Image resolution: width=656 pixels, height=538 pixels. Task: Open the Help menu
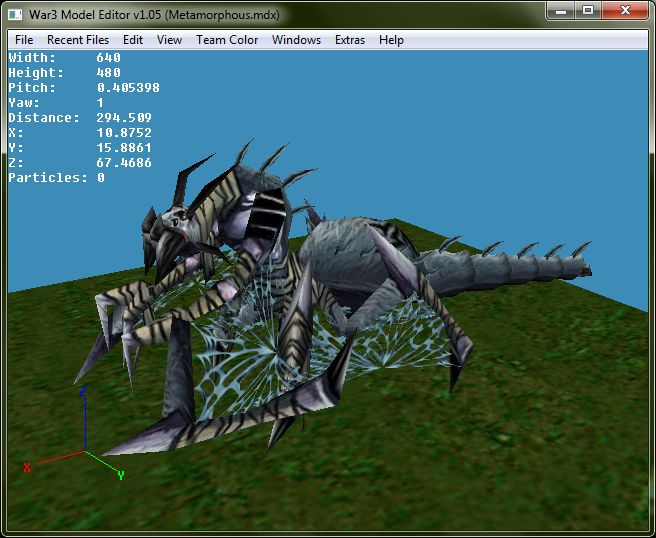391,40
